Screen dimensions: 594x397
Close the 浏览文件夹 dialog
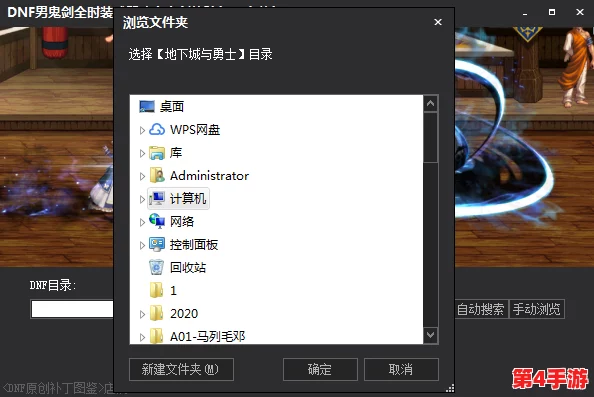coord(438,22)
